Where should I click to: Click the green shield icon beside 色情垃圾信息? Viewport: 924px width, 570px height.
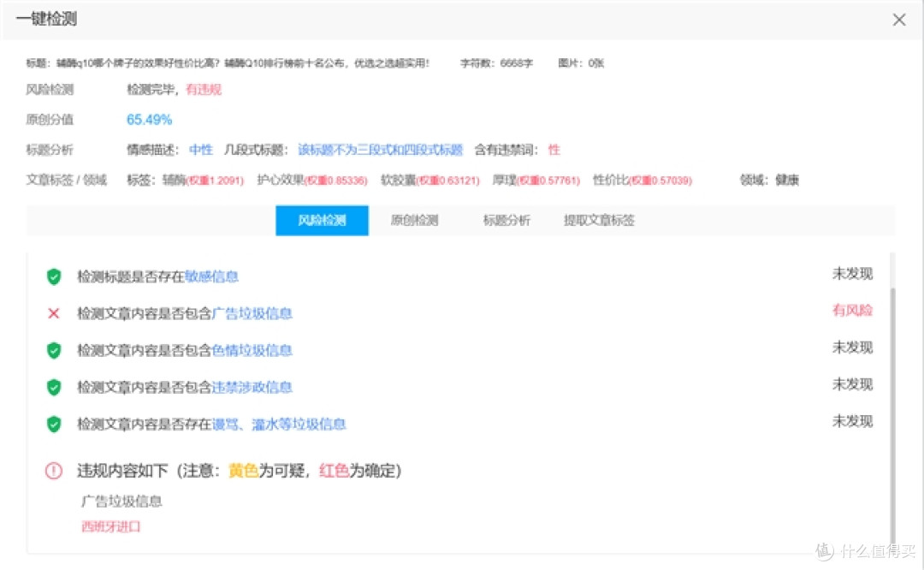(x=54, y=351)
